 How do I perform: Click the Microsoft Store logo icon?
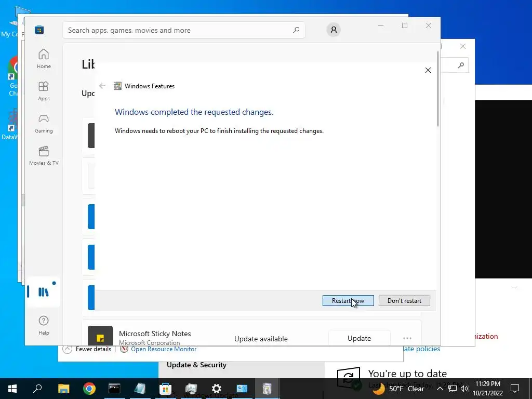click(39, 30)
